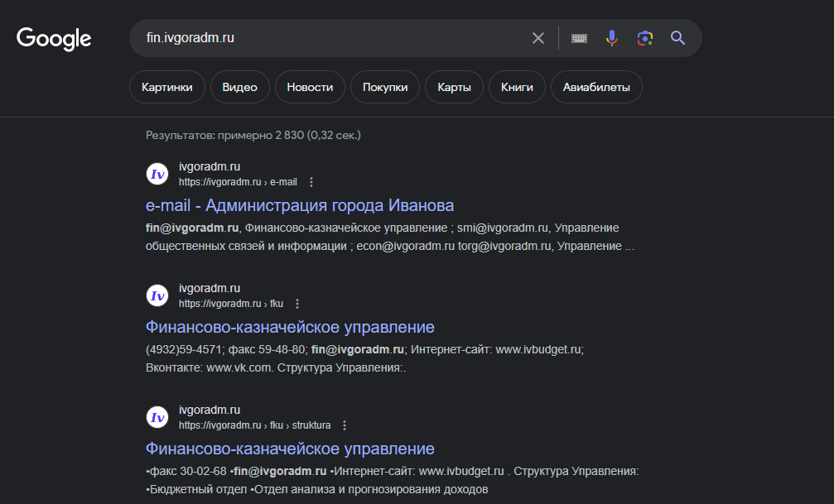
Task: Choose the Авиабилеты filter chip
Action: [x=596, y=87]
